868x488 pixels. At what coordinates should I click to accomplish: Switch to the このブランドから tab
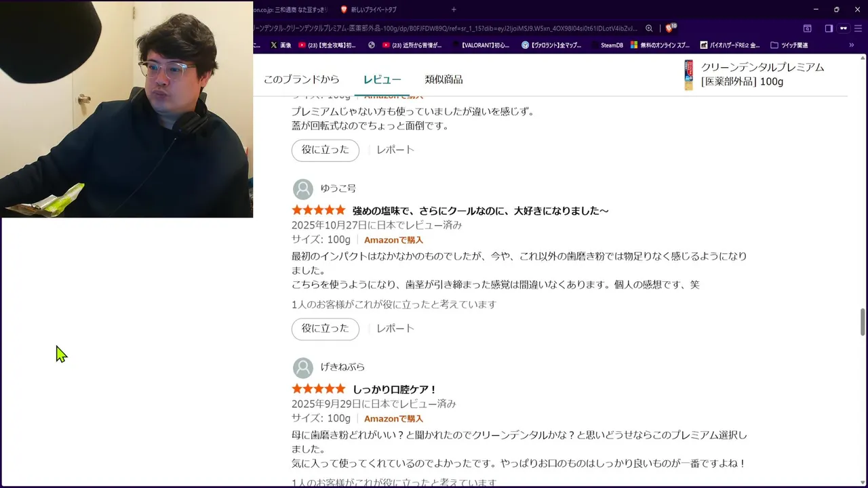coord(301,79)
